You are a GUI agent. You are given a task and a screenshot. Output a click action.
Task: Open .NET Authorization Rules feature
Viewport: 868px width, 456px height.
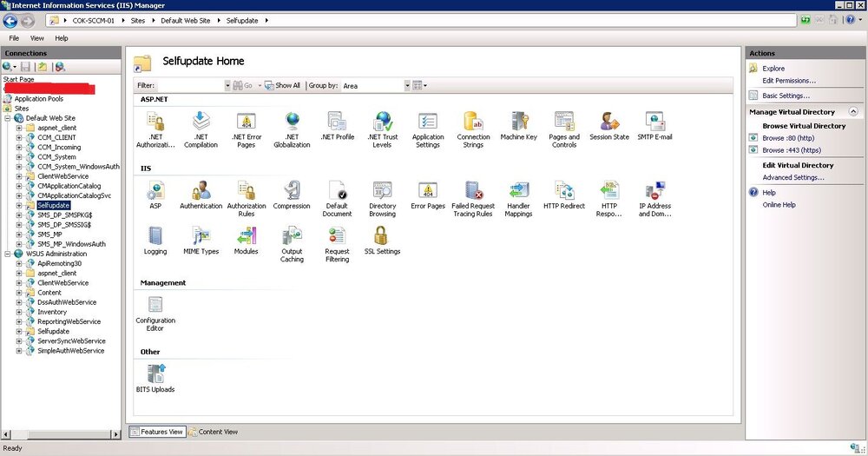[155, 129]
